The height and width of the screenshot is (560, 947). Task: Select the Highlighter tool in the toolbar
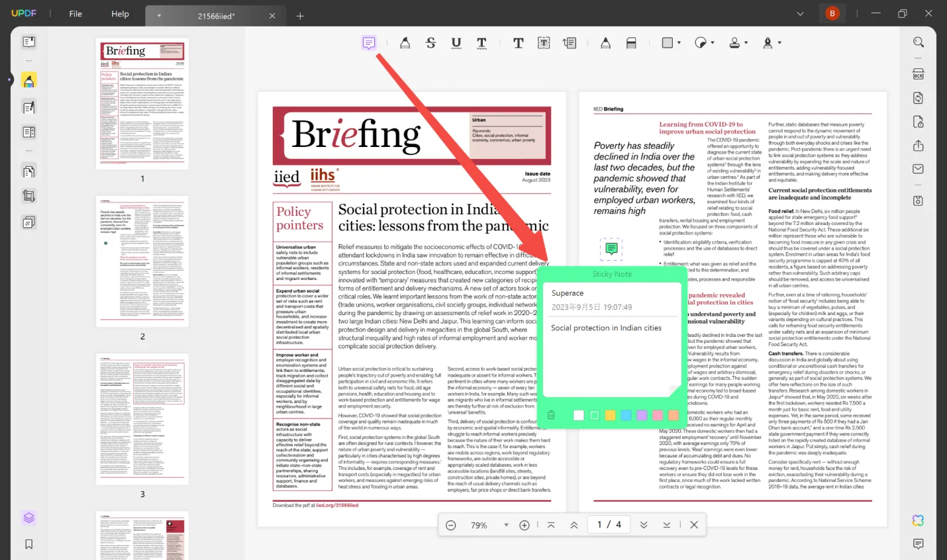(x=405, y=42)
